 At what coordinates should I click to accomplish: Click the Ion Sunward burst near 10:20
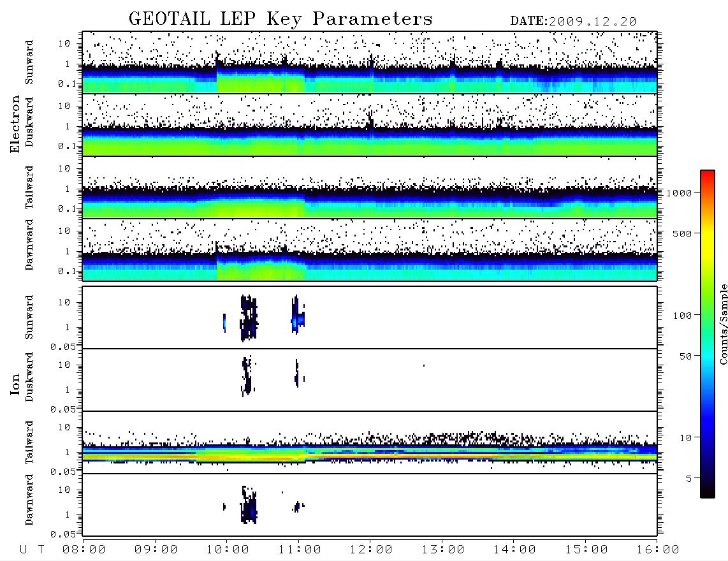click(x=249, y=318)
